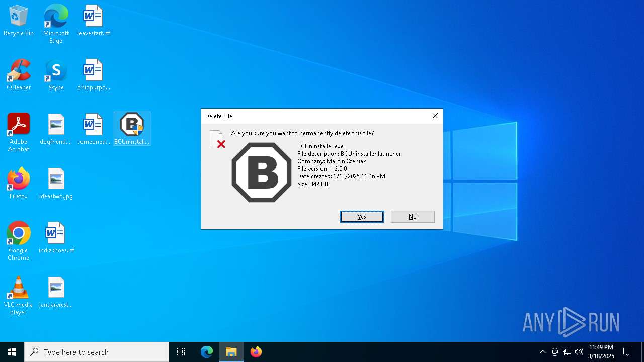Open the Windows Start menu
Screen dimensions: 644x362
click(12, 352)
